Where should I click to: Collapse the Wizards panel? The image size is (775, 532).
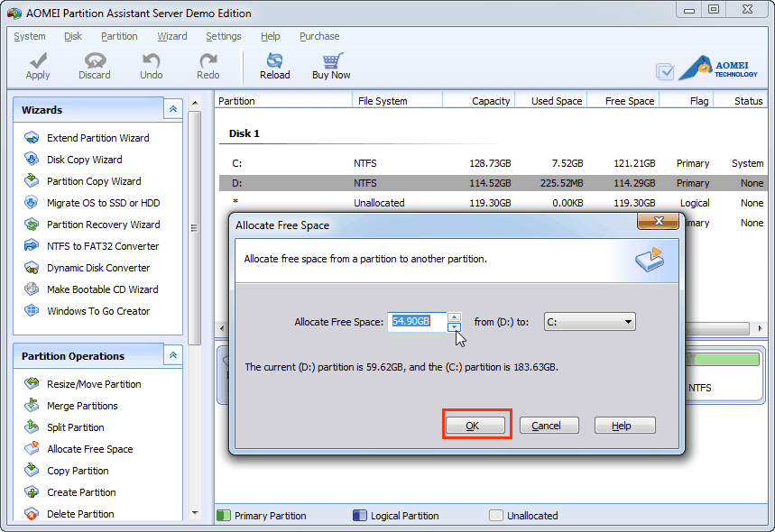[173, 109]
